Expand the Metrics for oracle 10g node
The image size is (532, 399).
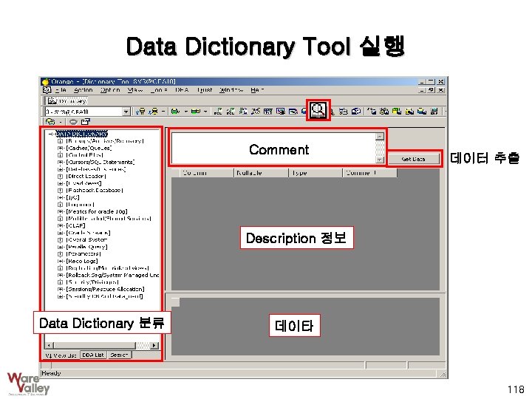click(60, 211)
